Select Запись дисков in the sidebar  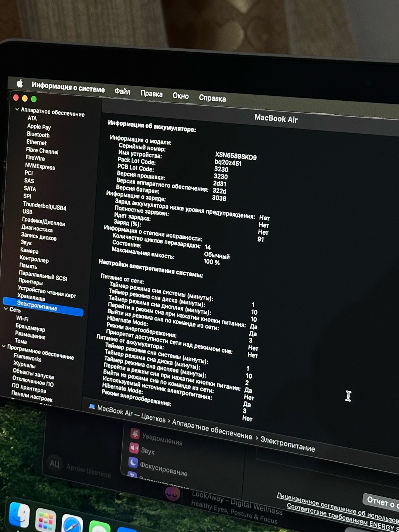click(x=39, y=236)
